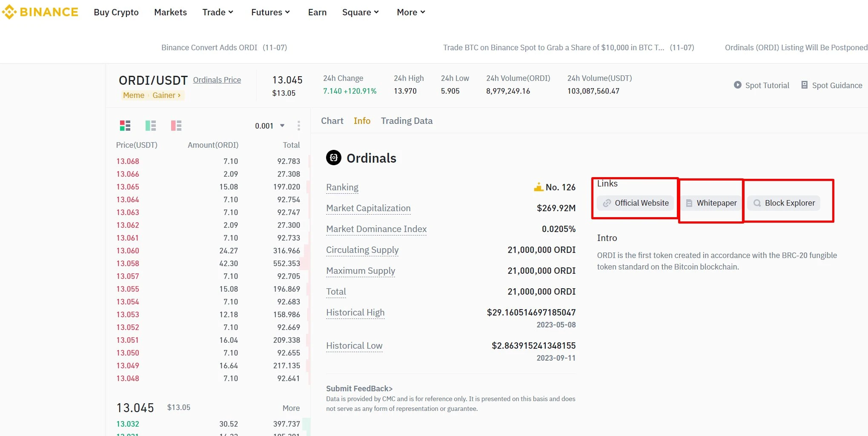Expand the Futures menu
The height and width of the screenshot is (436, 868).
click(x=270, y=12)
